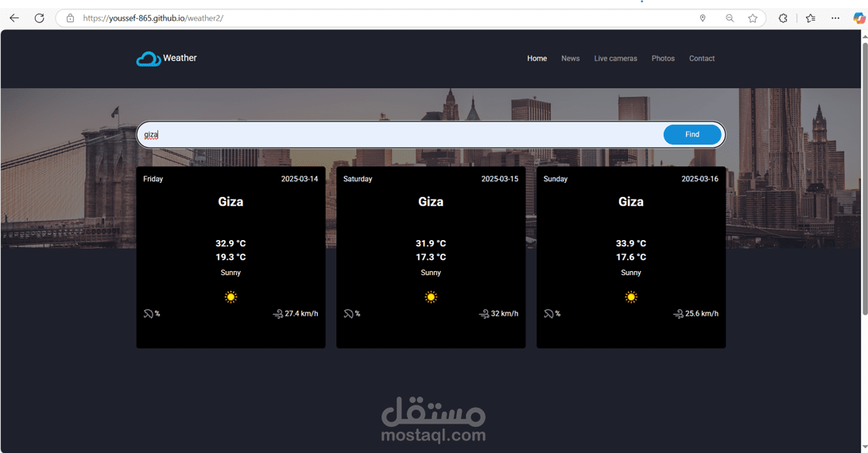
Task: Click the 32 km/h wind speed
Action: tap(505, 314)
